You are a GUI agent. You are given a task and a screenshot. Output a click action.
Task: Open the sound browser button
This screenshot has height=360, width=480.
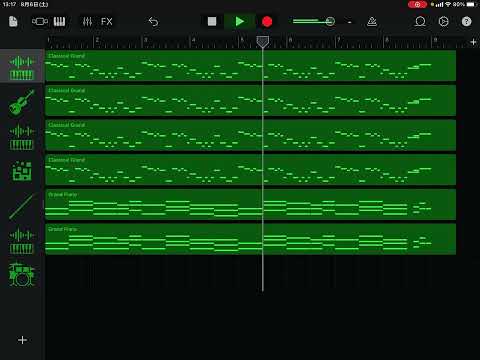pos(40,22)
